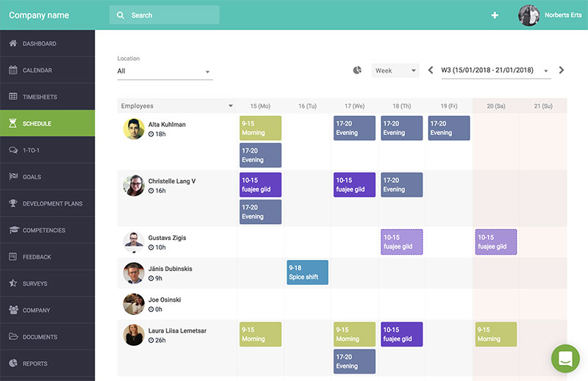The image size is (588, 381).
Task: Open Christelle Lang's Wednesday fuajee gild shift
Action: (x=354, y=184)
